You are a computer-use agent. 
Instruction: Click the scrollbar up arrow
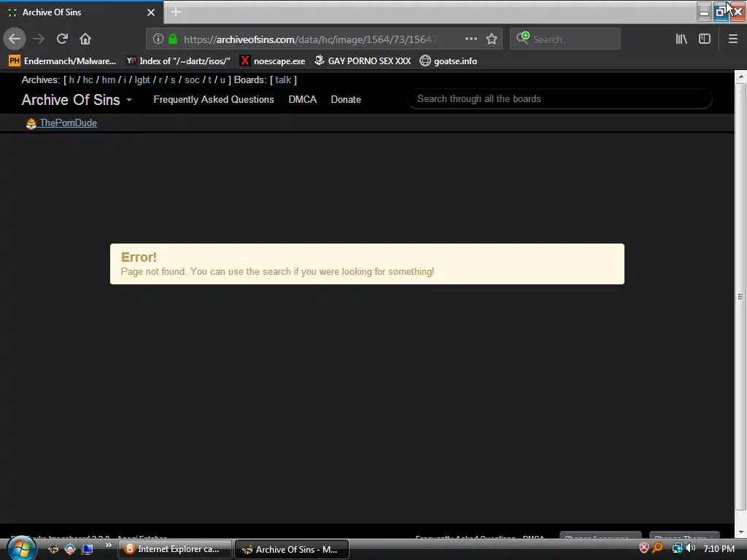(740, 76)
